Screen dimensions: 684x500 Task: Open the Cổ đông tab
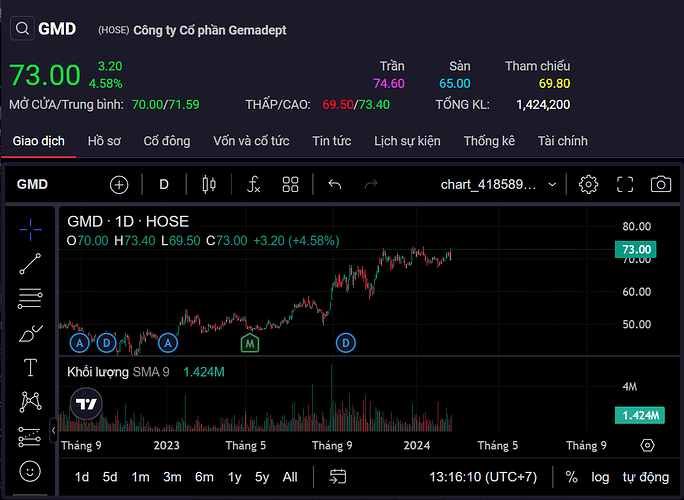point(167,141)
